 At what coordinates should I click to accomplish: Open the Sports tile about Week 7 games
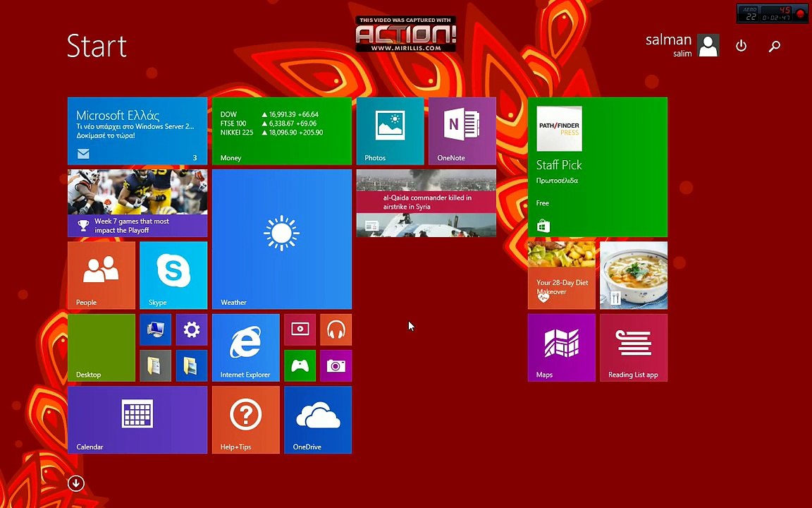pyautogui.click(x=137, y=203)
